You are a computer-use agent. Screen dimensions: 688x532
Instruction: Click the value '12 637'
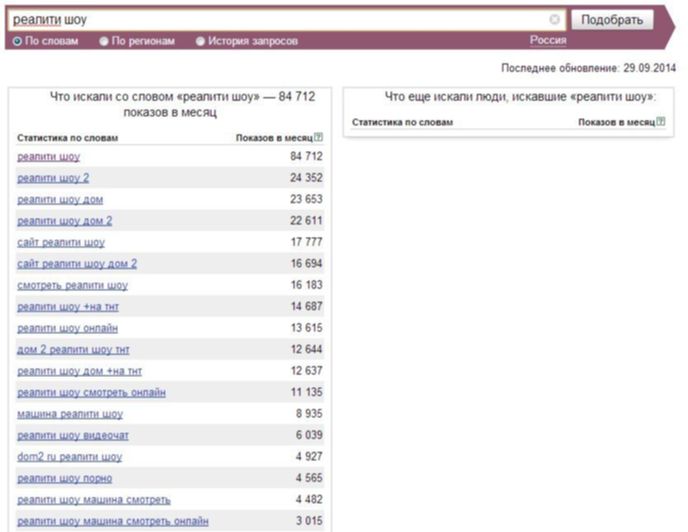coord(307,371)
